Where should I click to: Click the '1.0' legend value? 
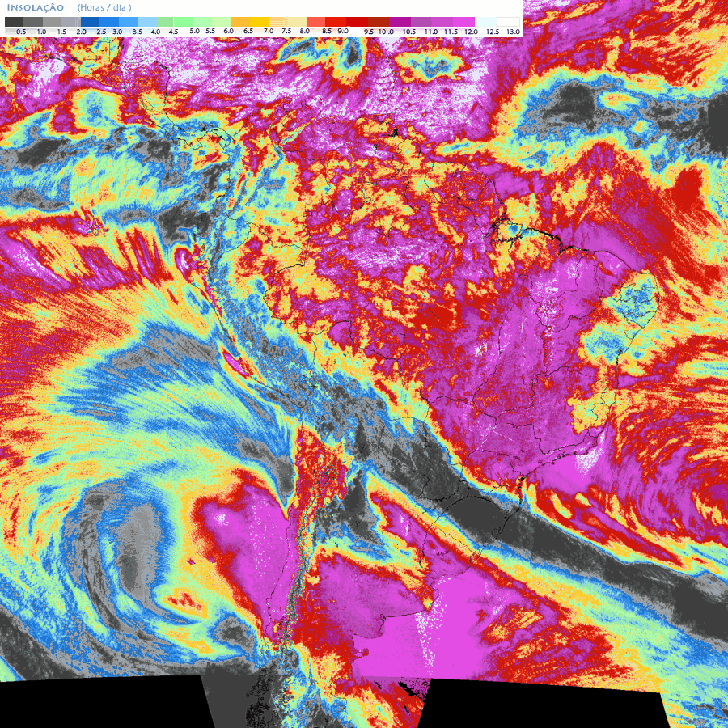point(41,32)
